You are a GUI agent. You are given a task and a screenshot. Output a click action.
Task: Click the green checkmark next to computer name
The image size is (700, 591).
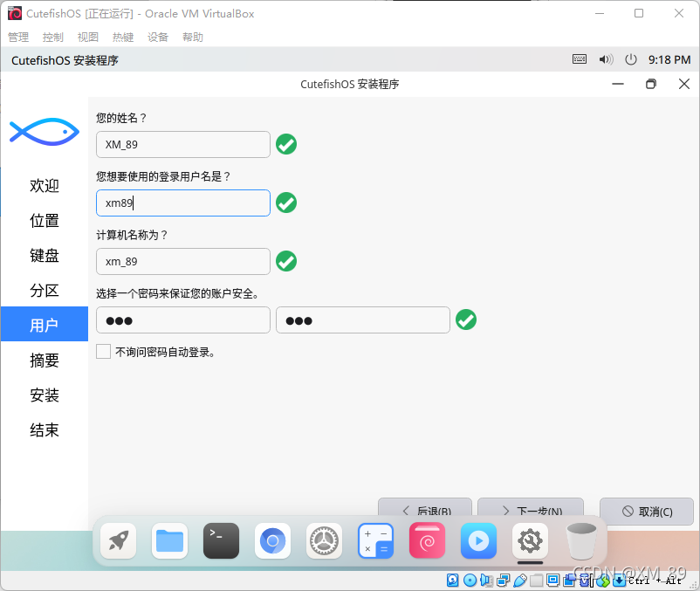click(x=286, y=261)
